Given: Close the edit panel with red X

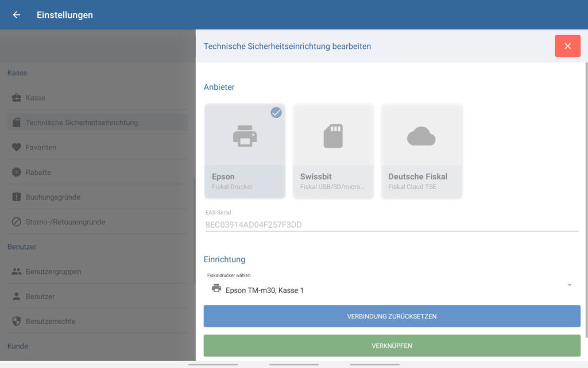Looking at the screenshot, I should coord(567,46).
